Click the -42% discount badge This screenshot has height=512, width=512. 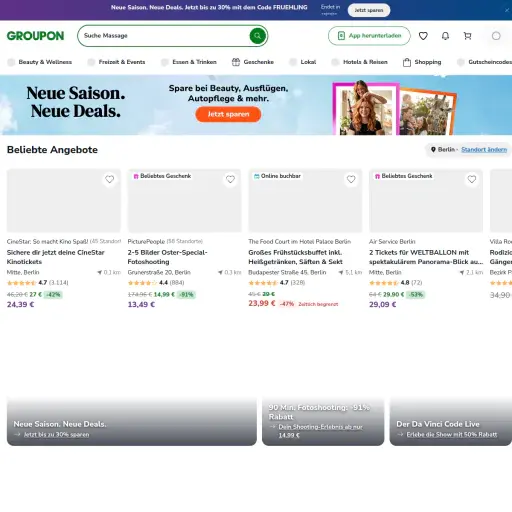[x=53, y=295]
